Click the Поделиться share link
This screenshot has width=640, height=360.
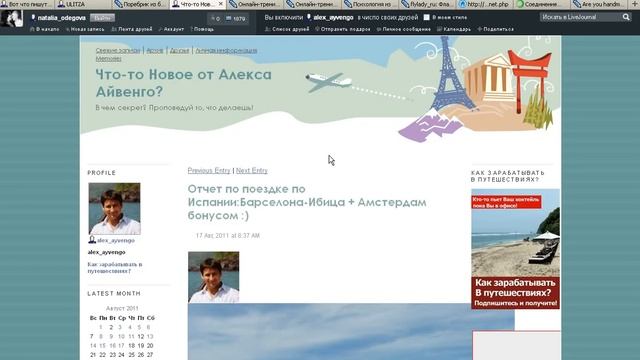click(495, 29)
